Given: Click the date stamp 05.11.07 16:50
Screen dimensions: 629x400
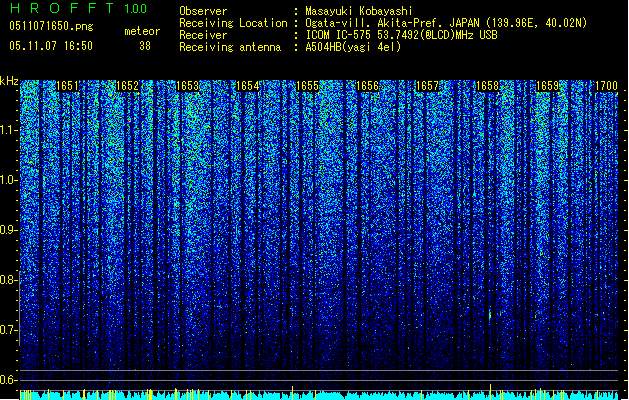Looking at the screenshot, I should [x=51, y=46].
